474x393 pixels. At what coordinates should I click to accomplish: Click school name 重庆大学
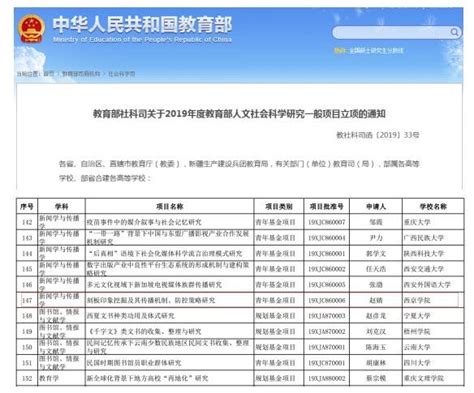click(417, 222)
